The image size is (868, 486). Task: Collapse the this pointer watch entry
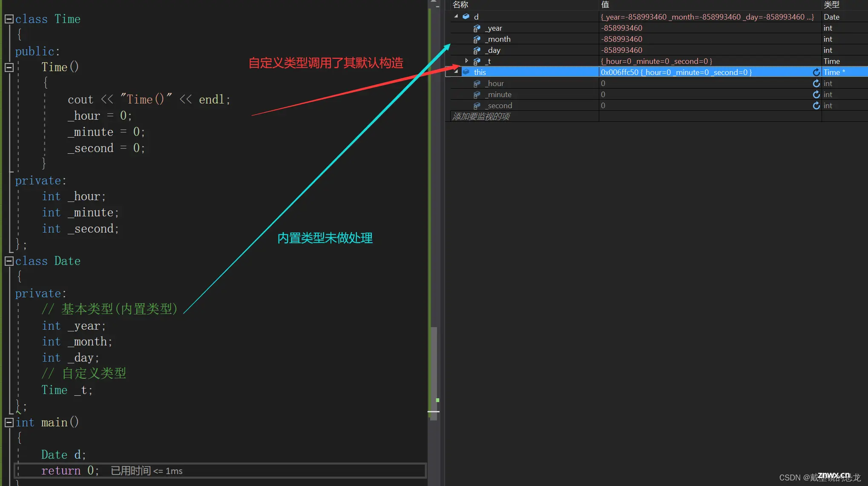456,72
